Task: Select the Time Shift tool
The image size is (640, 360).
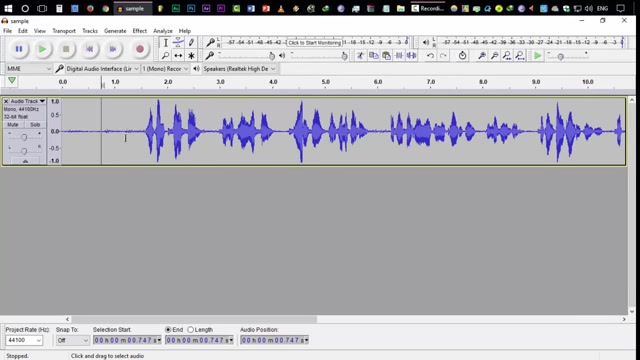Action: (178, 56)
